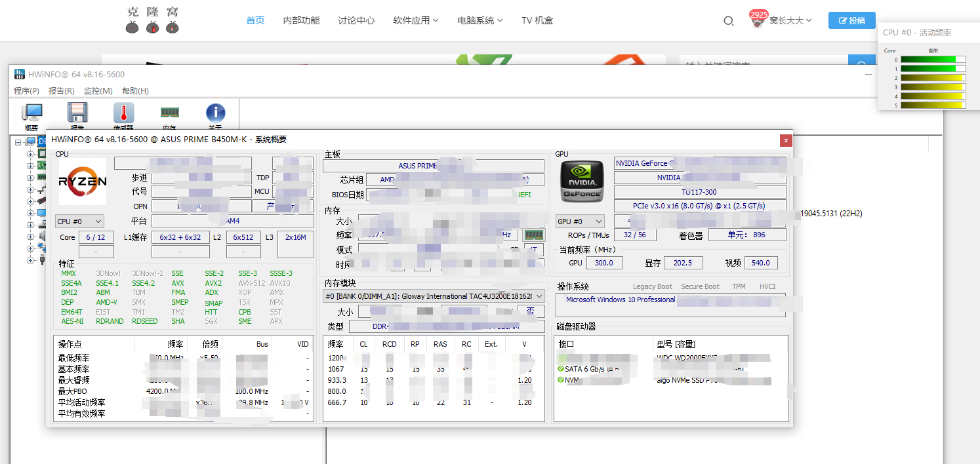Expand the 软件应用 navigation dropdown
The image size is (980, 464).
[416, 20]
